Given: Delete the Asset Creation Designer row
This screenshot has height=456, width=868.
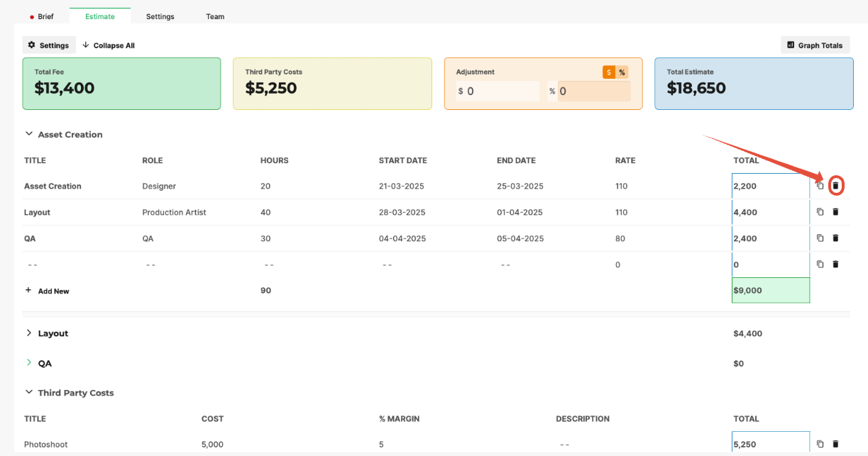Looking at the screenshot, I should tap(835, 186).
